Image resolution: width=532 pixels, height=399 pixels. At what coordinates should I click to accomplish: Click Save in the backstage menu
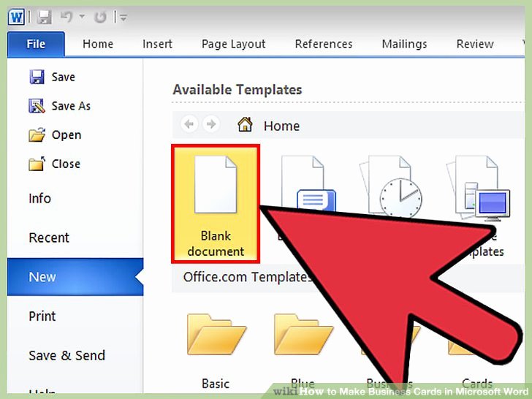click(52, 77)
